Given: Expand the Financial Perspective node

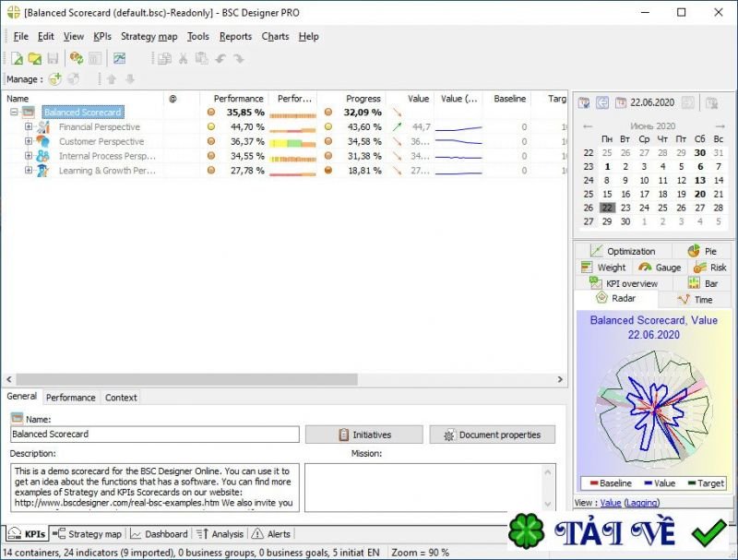Looking at the screenshot, I should (29, 126).
